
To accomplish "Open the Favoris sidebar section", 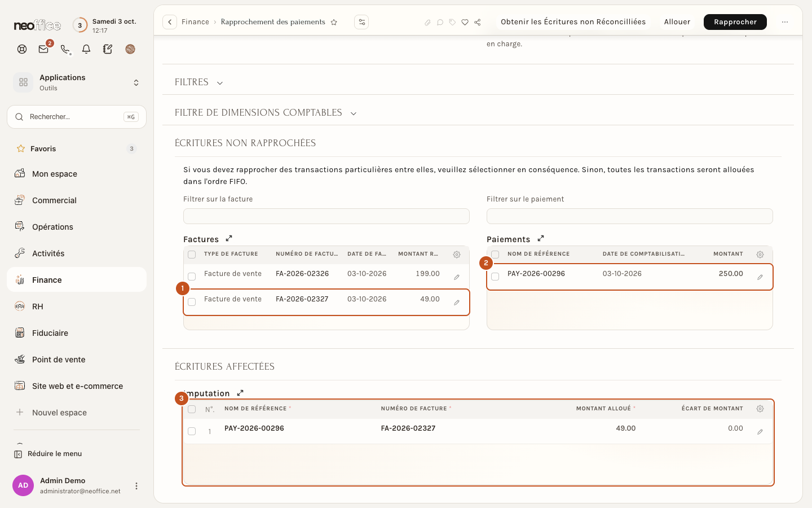I will 77,149.
